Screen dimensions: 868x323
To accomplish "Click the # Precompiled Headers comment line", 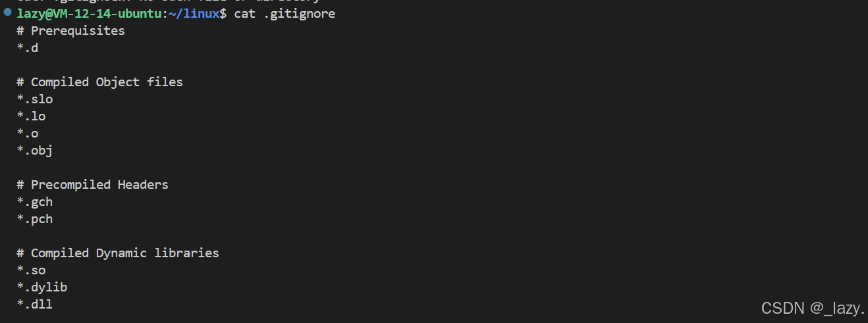I will pyautogui.click(x=93, y=185).
